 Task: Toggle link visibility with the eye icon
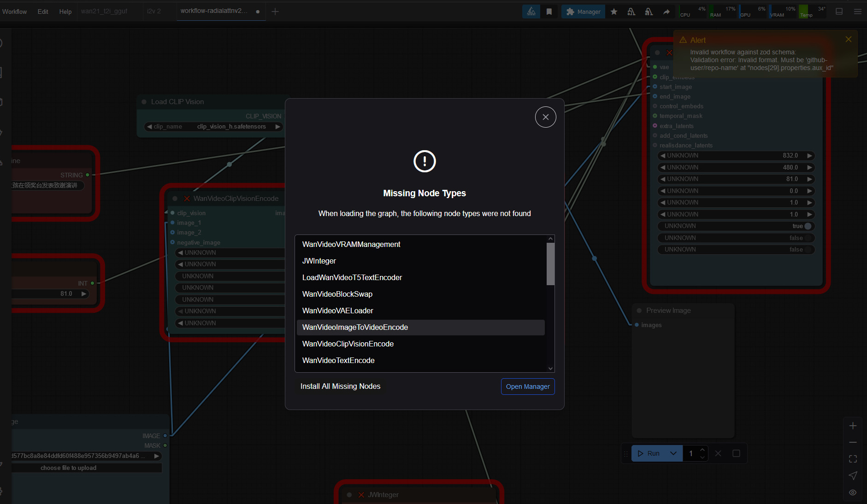(853, 492)
